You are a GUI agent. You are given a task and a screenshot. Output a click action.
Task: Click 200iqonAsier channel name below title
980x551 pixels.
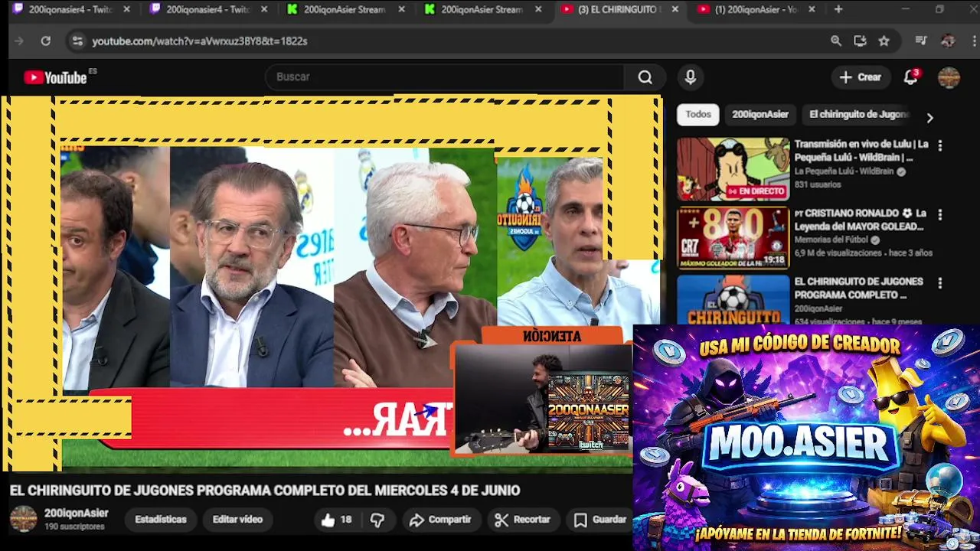click(77, 514)
